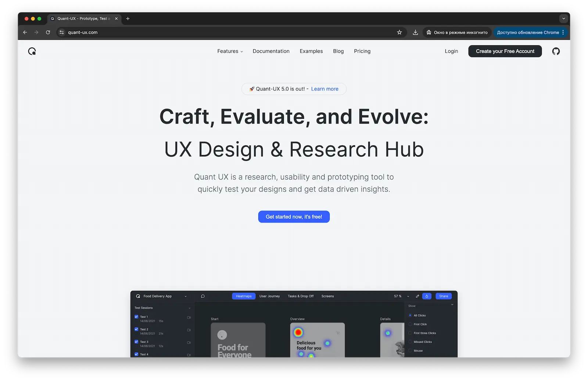Click Get started now, it's free! button
Image resolution: width=588 pixels, height=381 pixels.
point(294,217)
